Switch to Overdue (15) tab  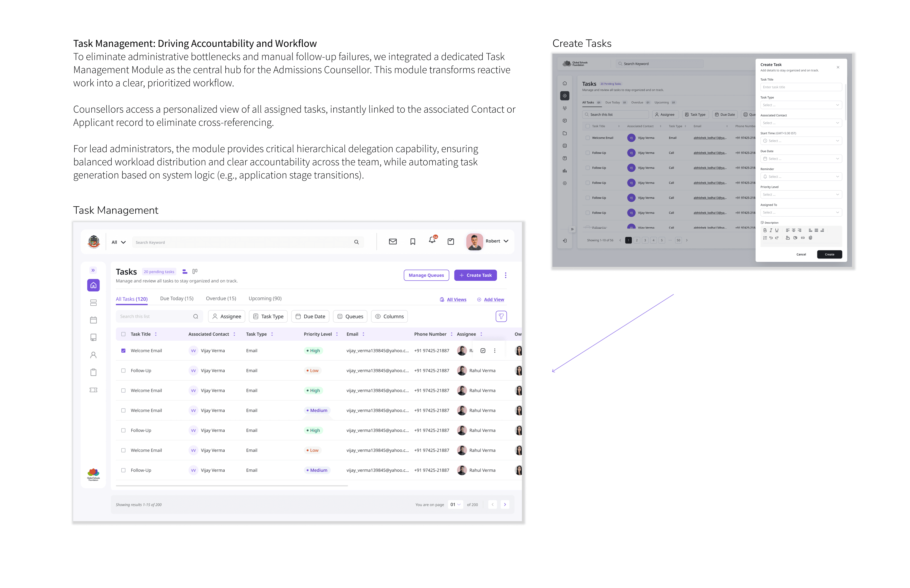click(221, 298)
